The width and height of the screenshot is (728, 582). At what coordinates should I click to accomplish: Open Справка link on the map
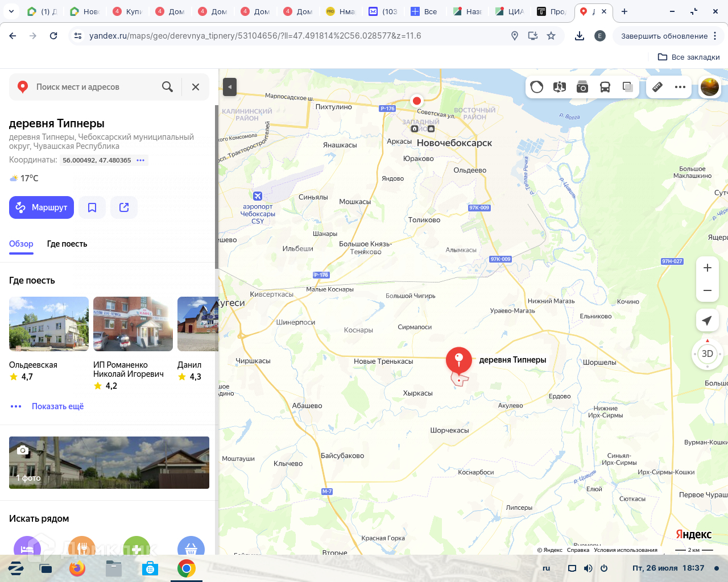(578, 550)
